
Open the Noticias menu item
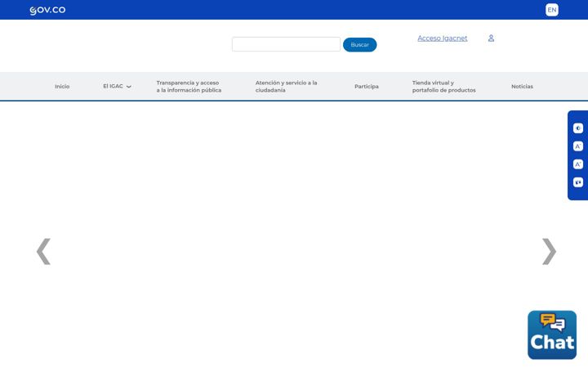point(522,87)
